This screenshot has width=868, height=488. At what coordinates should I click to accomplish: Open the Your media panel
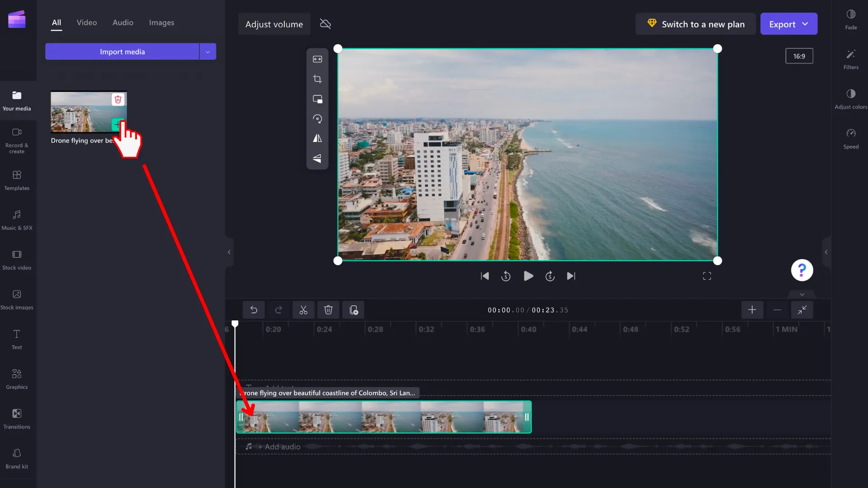pos(17,100)
